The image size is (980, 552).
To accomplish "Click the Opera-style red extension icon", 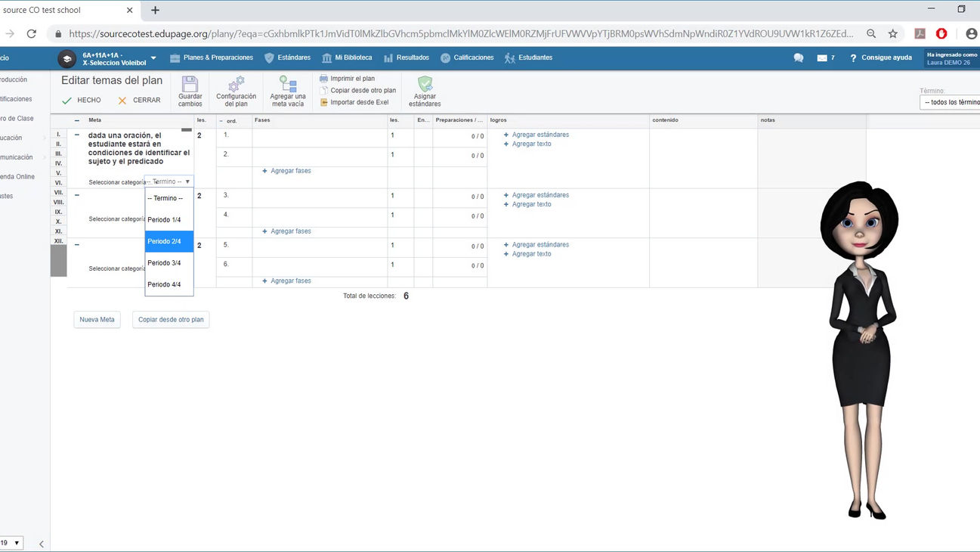I will pyautogui.click(x=941, y=33).
